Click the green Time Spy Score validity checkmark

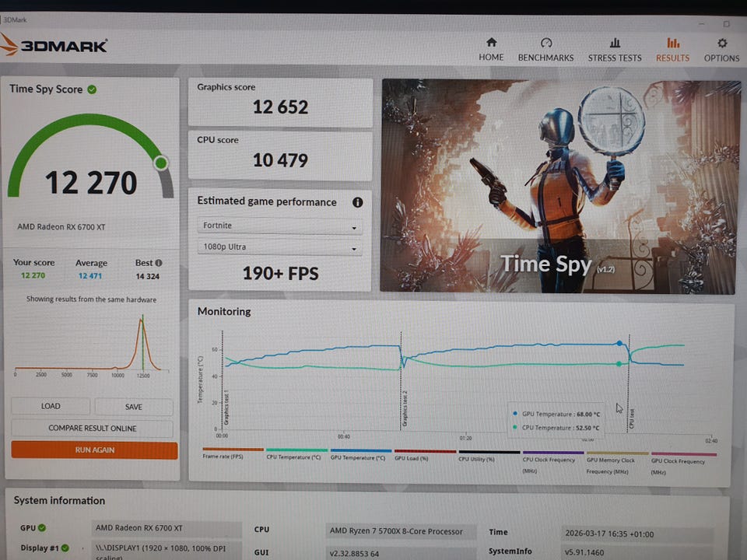92,89
